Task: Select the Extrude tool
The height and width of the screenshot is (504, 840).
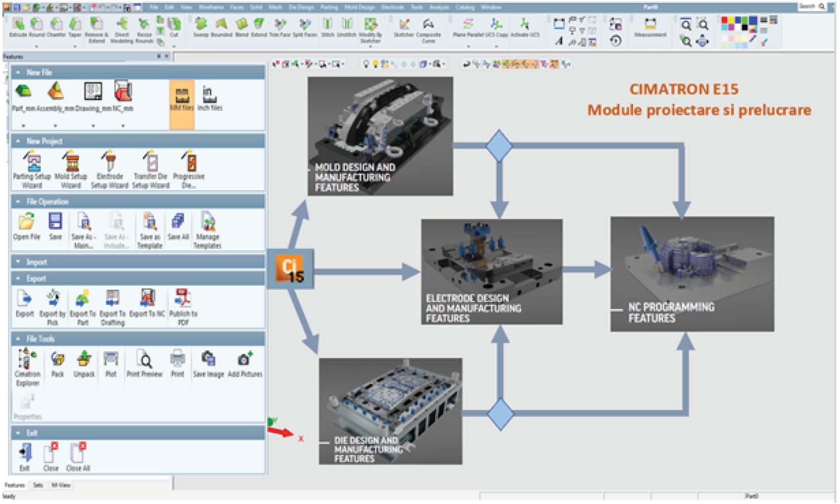Action: click(x=18, y=27)
